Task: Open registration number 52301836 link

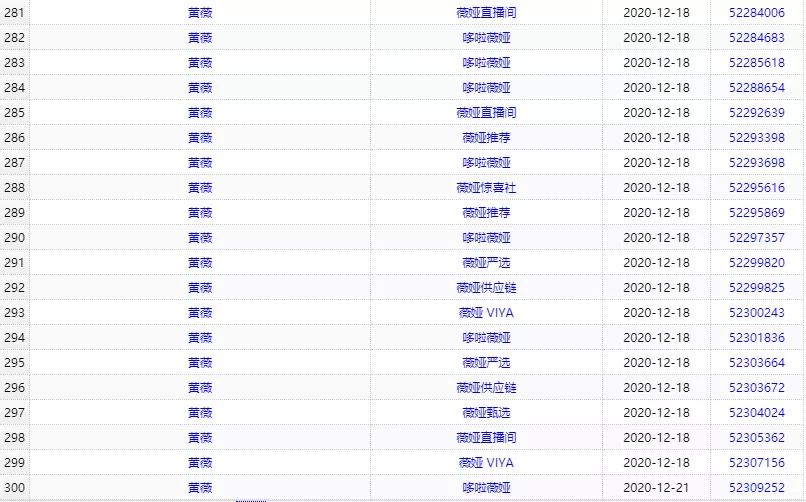Action: point(757,338)
